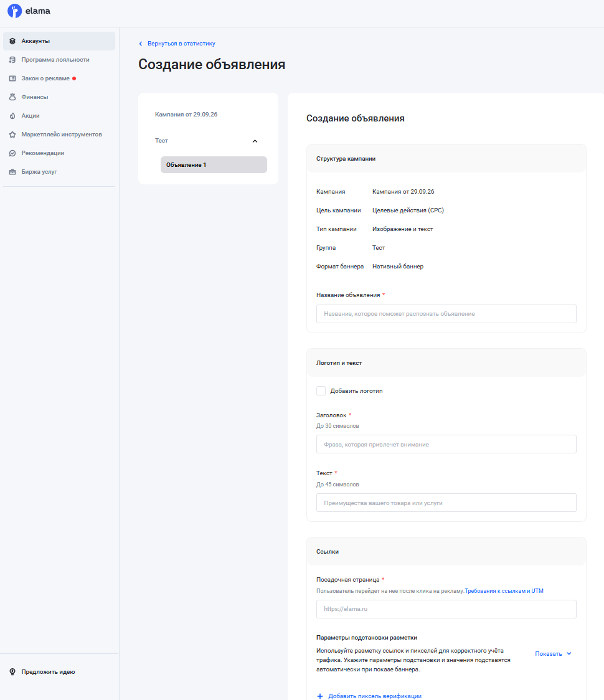Click the Программа лояльности icon

12,60
